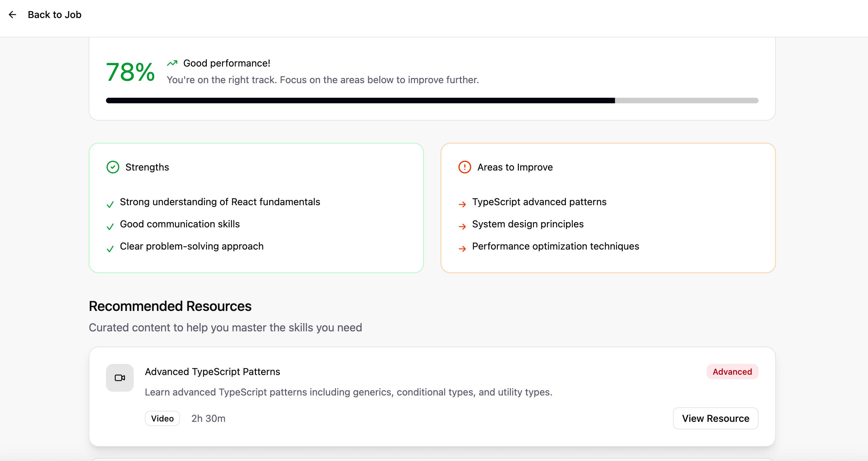Click the Video type tag
The image size is (868, 461).
click(x=162, y=418)
